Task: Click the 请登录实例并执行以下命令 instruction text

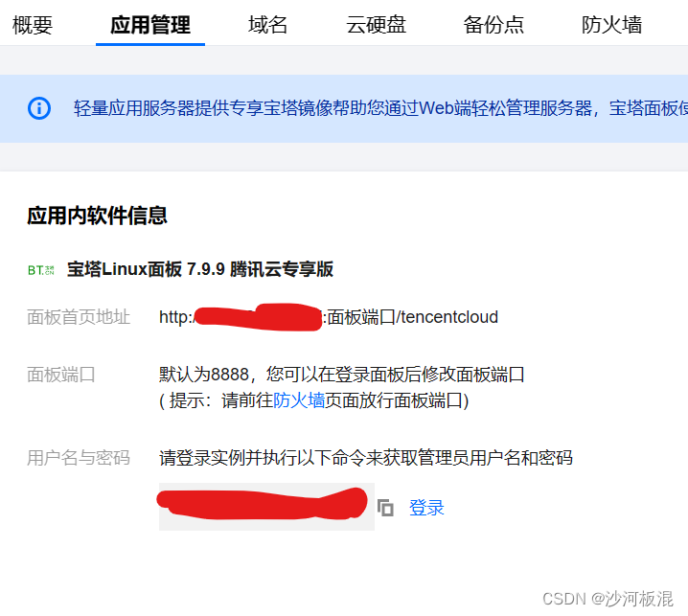Action: coord(365,458)
